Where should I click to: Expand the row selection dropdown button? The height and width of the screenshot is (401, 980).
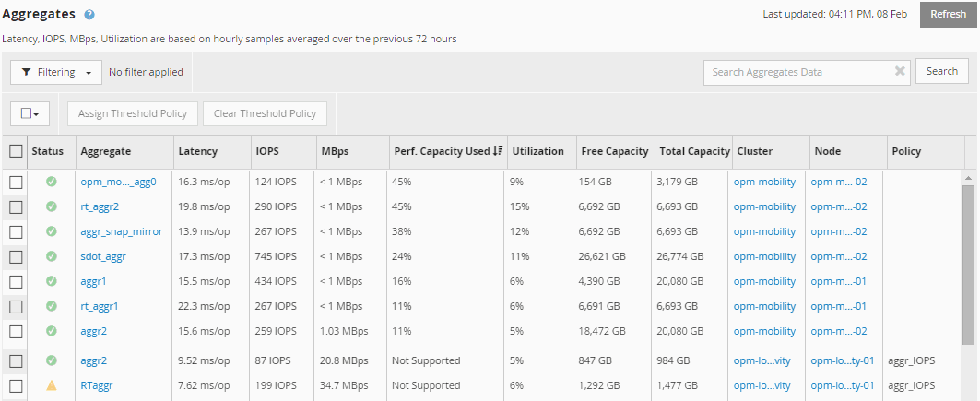30,113
